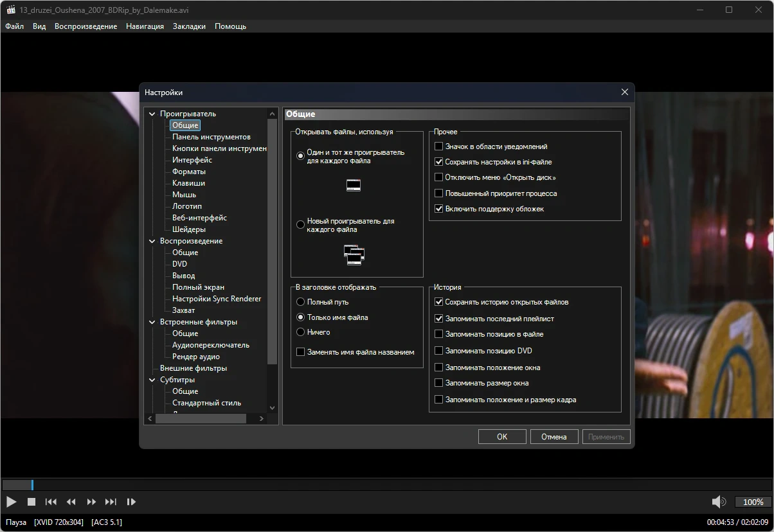Viewport: 774px width, 532px height.
Task: Click the frame step icon
Action: tap(131, 502)
